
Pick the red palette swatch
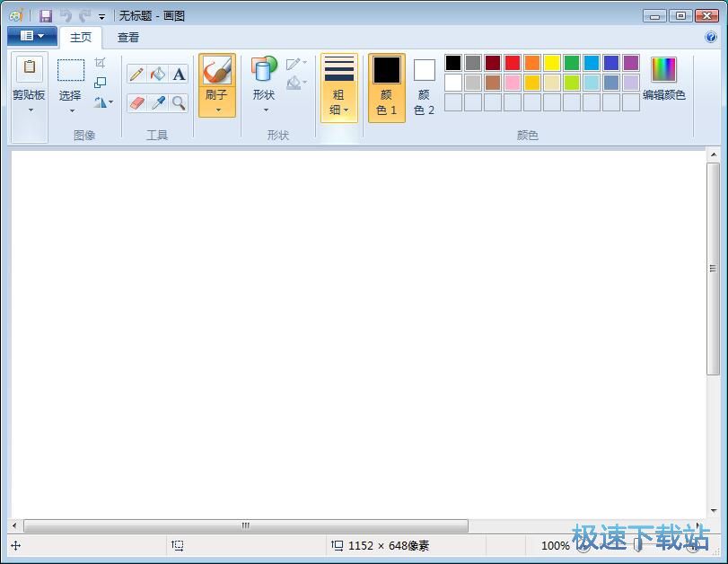(513, 63)
